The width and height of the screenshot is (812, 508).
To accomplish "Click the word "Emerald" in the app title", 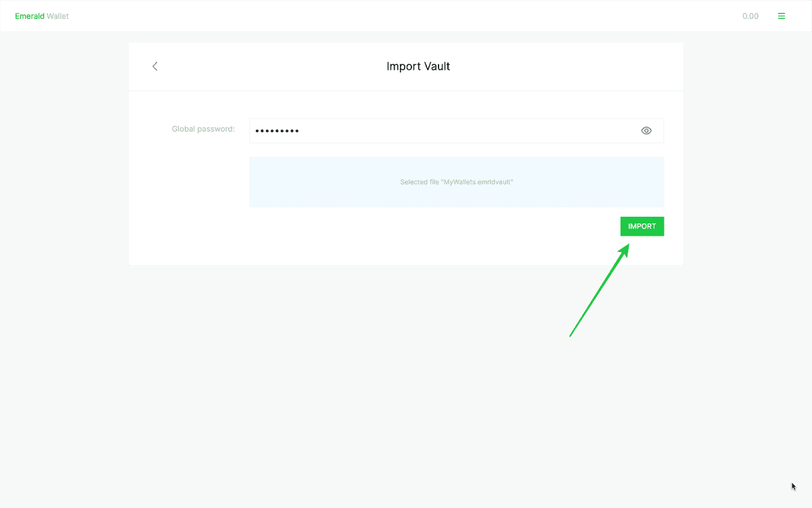I will (x=30, y=16).
